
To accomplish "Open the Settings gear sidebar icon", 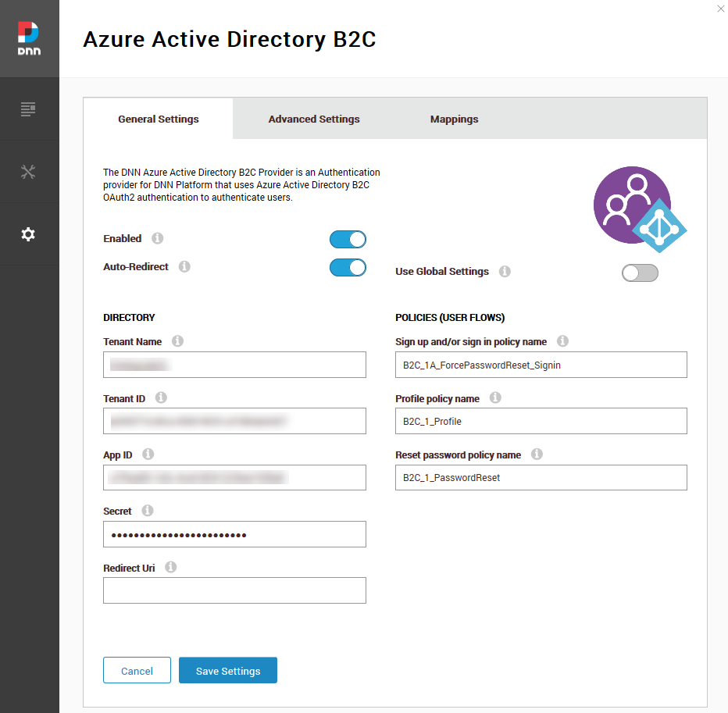I will click(x=28, y=234).
